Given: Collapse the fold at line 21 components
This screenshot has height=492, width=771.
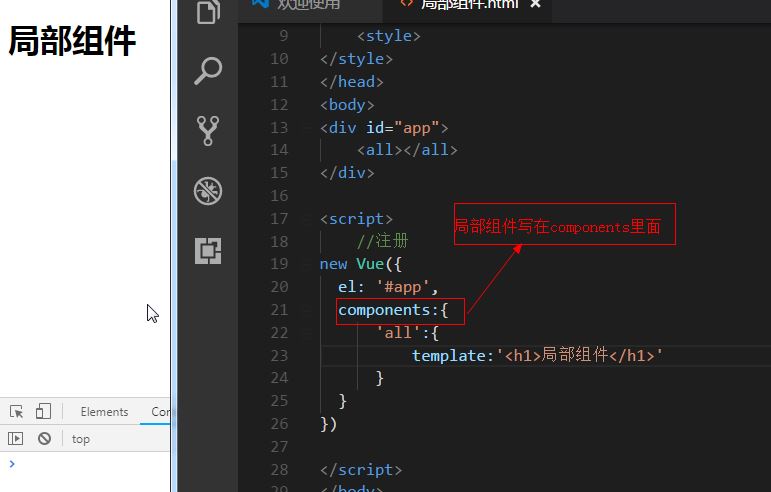Looking at the screenshot, I should (307, 310).
